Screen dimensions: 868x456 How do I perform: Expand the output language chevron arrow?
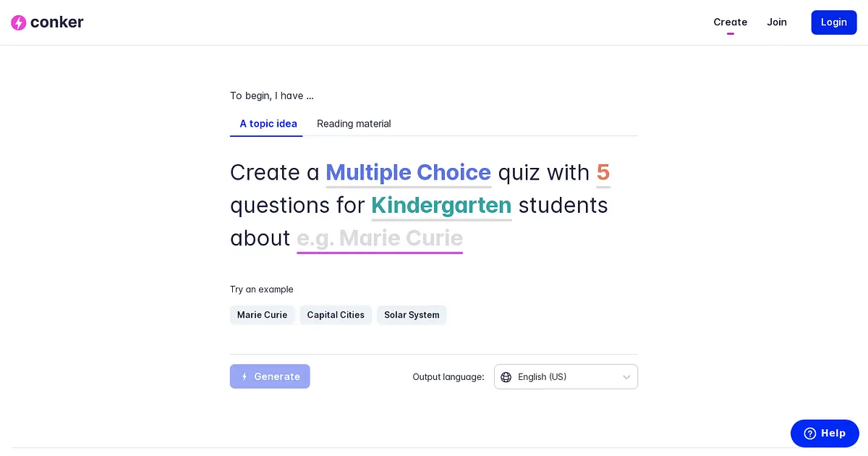pyautogui.click(x=626, y=377)
